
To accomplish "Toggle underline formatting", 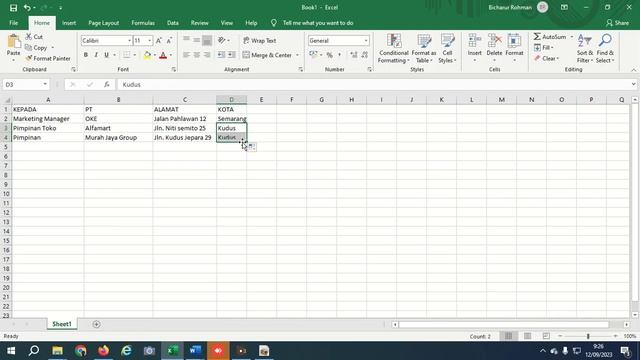I will click(x=107, y=55).
